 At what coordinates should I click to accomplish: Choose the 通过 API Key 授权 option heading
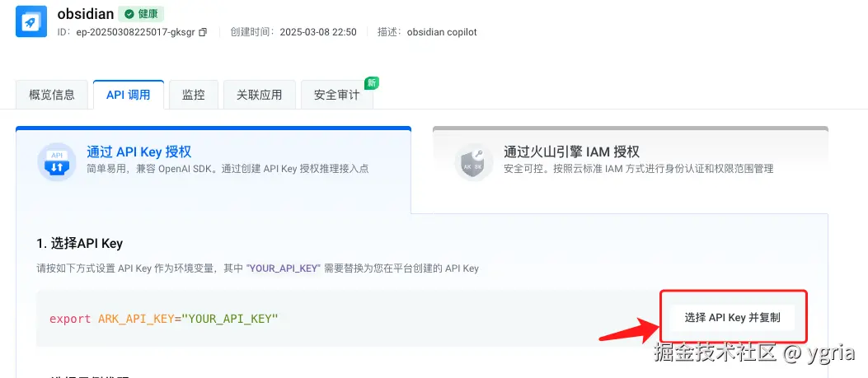coord(139,152)
